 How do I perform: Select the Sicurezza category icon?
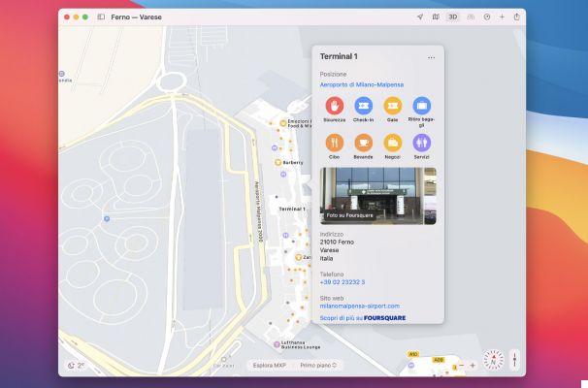335,106
